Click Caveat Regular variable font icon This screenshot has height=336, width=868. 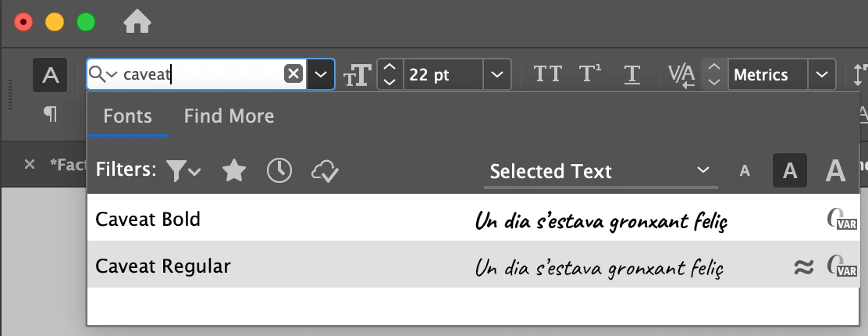click(842, 266)
